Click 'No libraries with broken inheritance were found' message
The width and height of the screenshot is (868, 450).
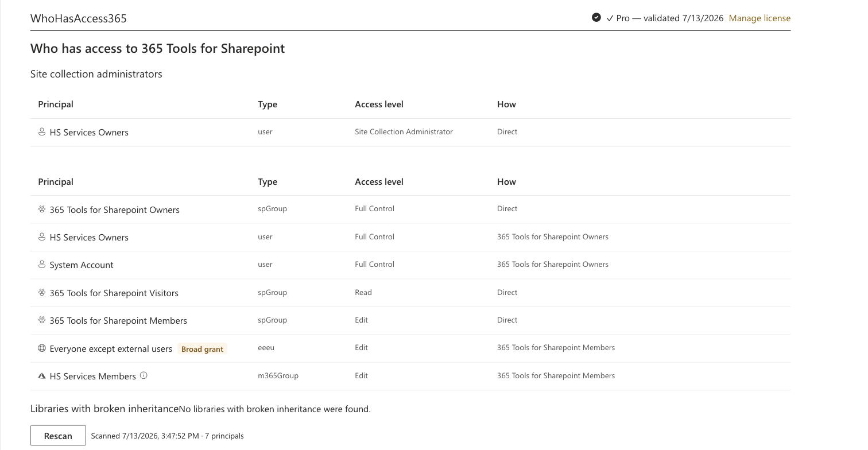tap(274, 409)
